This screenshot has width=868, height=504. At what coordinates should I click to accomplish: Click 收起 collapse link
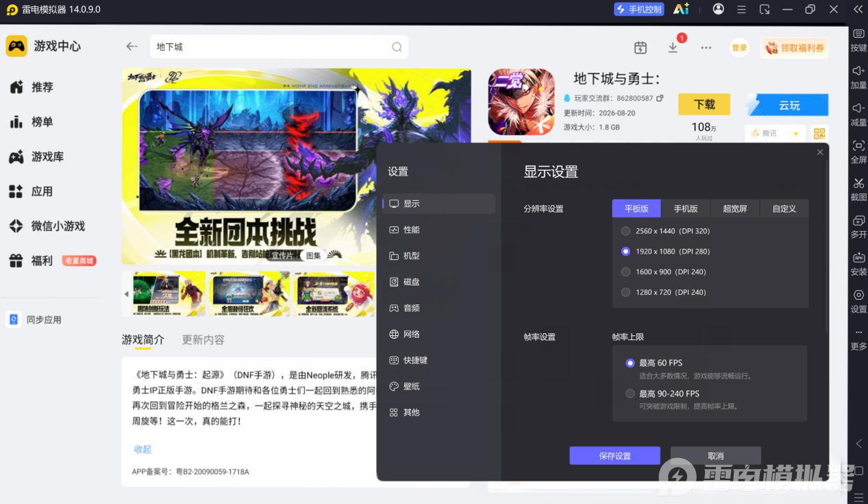(142, 449)
